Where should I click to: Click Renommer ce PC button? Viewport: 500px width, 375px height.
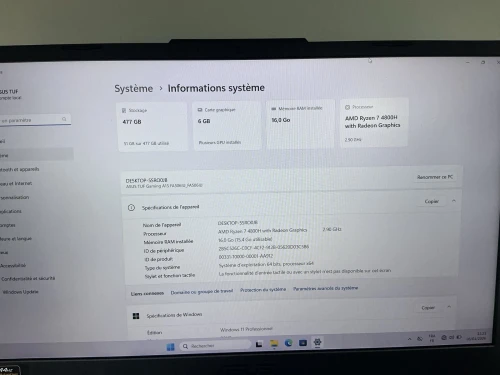[435, 177]
